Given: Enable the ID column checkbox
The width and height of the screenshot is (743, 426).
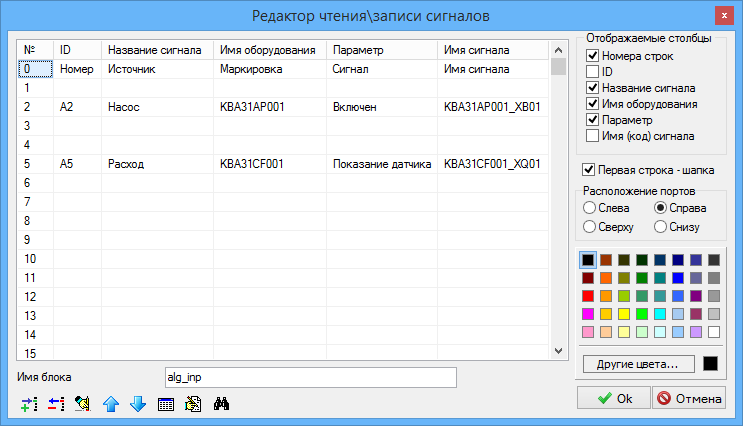Looking at the screenshot, I should point(593,72).
